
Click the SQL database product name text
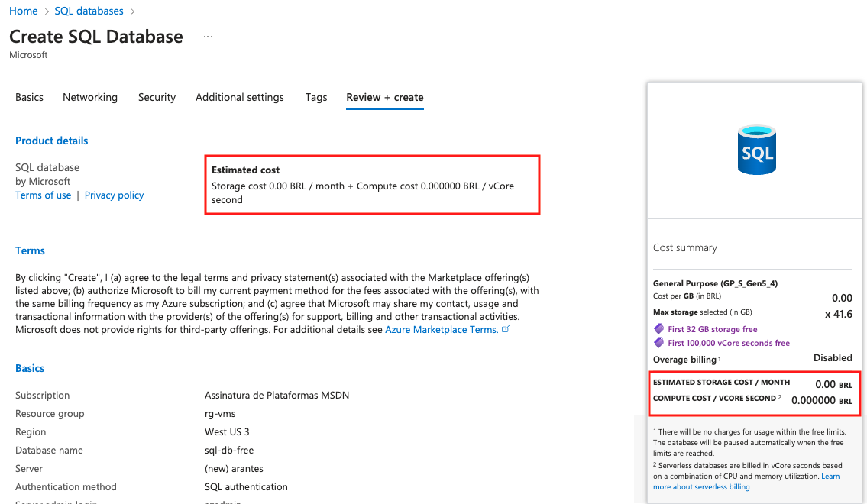click(47, 167)
